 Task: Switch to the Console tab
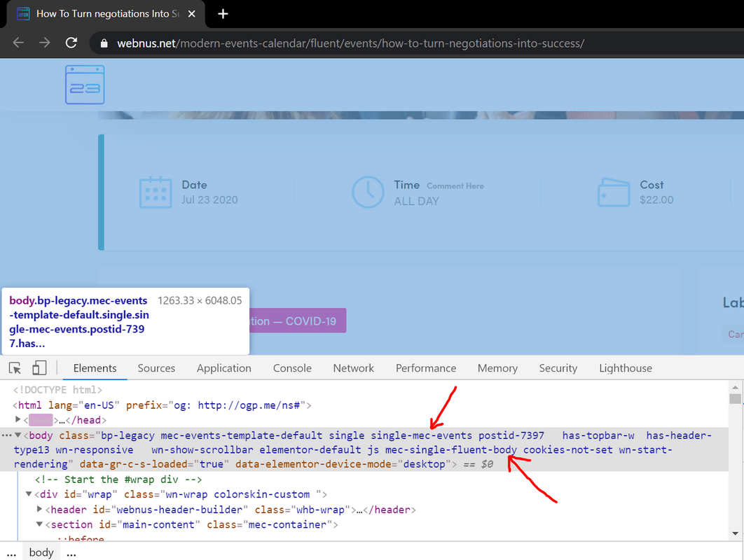(x=292, y=368)
